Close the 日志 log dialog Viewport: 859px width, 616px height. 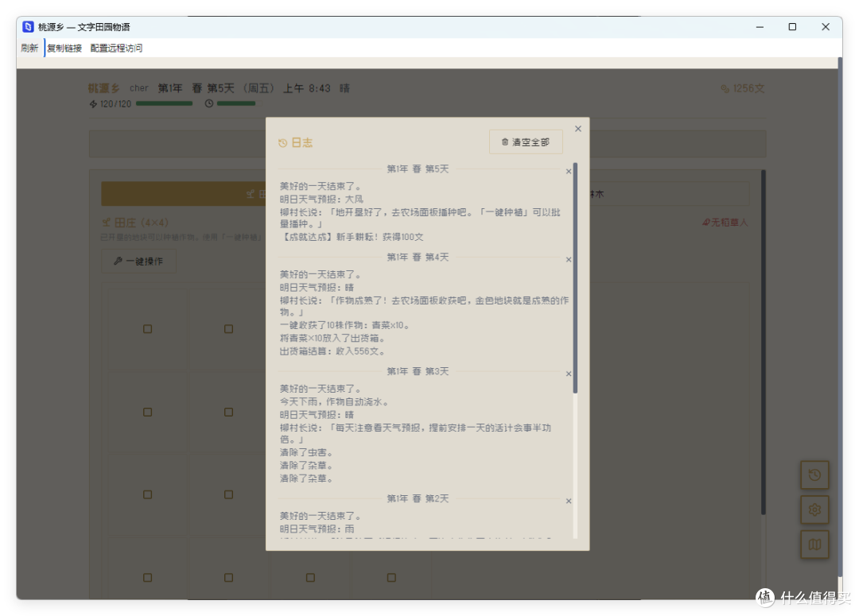pos(578,129)
